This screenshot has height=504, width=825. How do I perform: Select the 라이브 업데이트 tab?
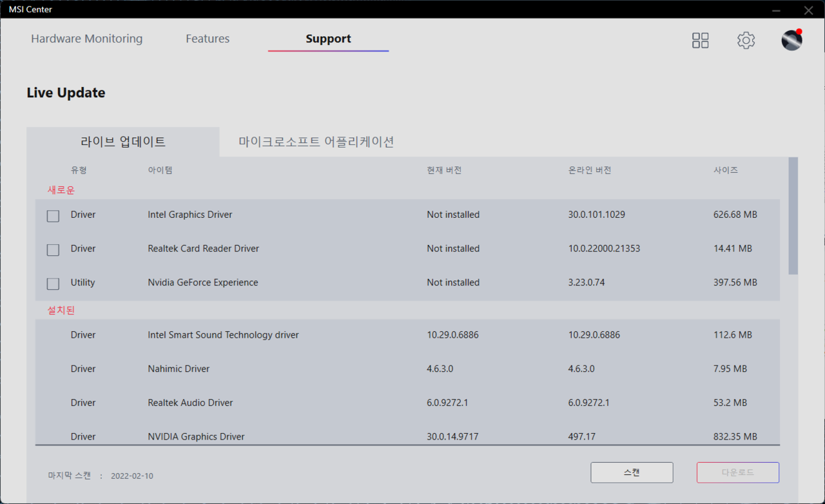tap(123, 142)
